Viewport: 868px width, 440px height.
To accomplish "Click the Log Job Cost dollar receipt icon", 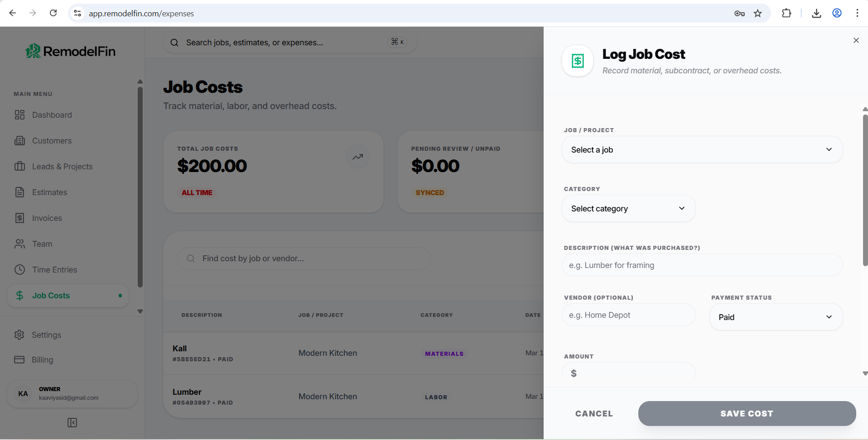I will tap(578, 61).
